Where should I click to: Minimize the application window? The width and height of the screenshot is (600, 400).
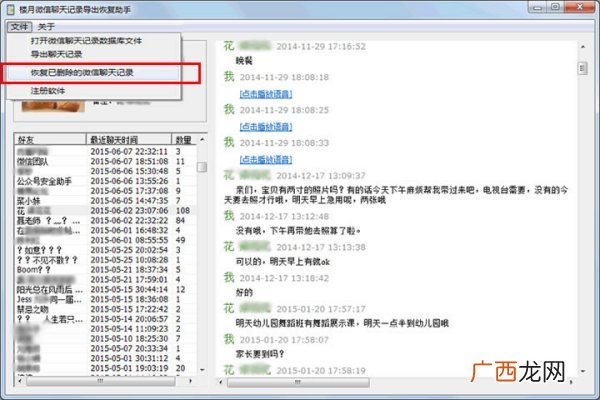[537, 7]
